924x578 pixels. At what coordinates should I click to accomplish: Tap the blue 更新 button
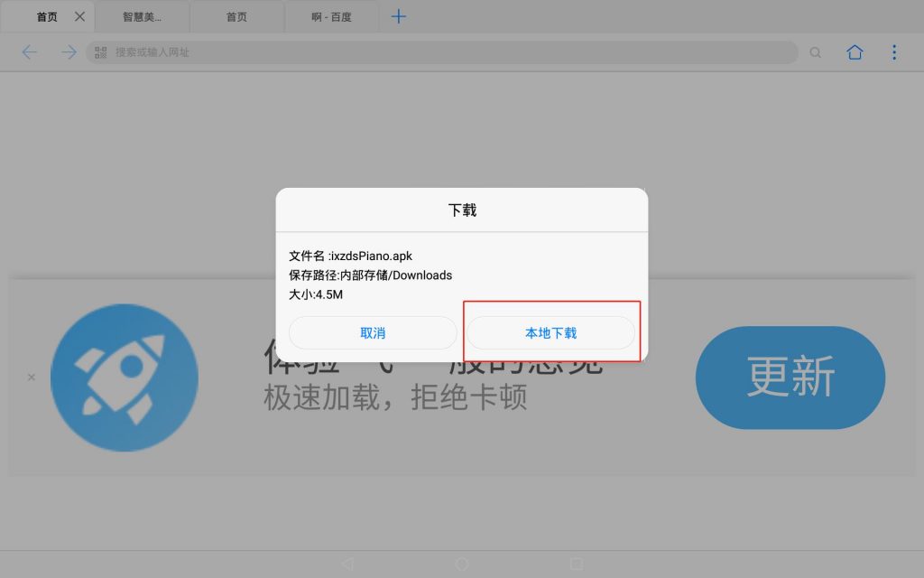pos(790,377)
